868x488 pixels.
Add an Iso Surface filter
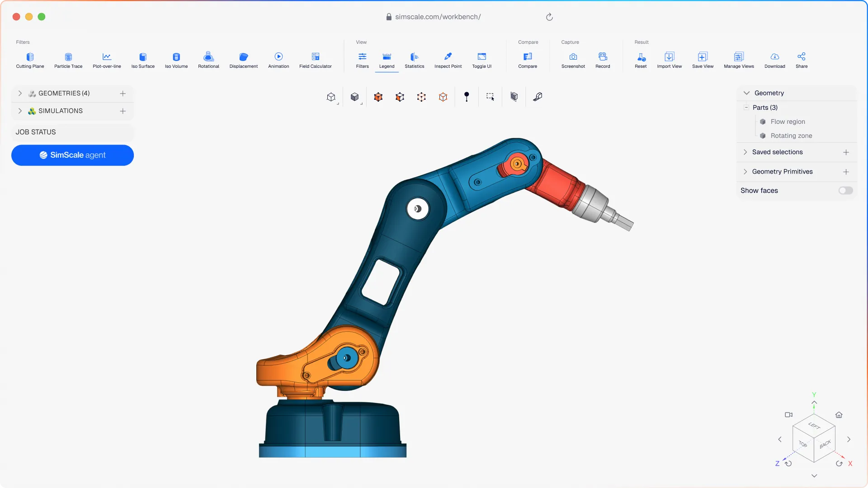(143, 60)
